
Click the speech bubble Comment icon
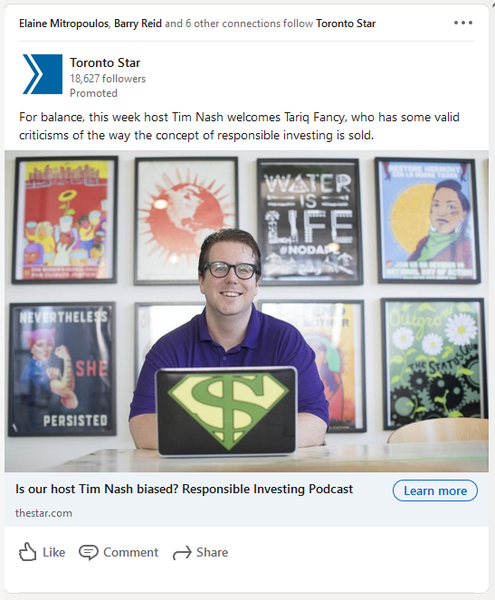click(88, 553)
